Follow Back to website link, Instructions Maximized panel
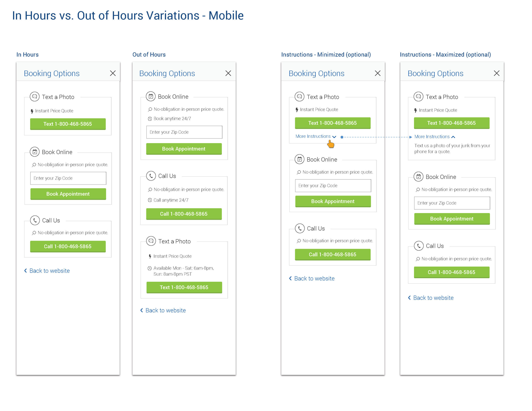Viewport: 532px width, 411px height. (x=433, y=298)
